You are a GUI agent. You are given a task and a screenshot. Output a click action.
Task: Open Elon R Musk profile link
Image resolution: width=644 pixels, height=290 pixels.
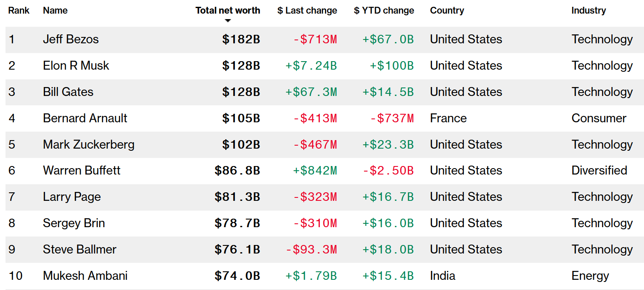coord(76,66)
